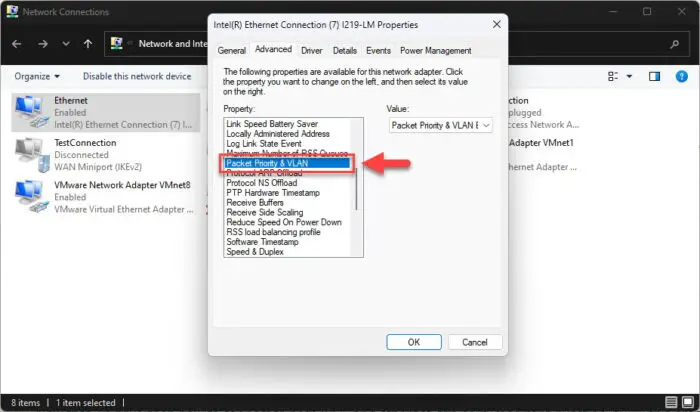Screen dimensions: 700x412
Task: Select Packet Priority & VLAN property
Action: click(287, 163)
